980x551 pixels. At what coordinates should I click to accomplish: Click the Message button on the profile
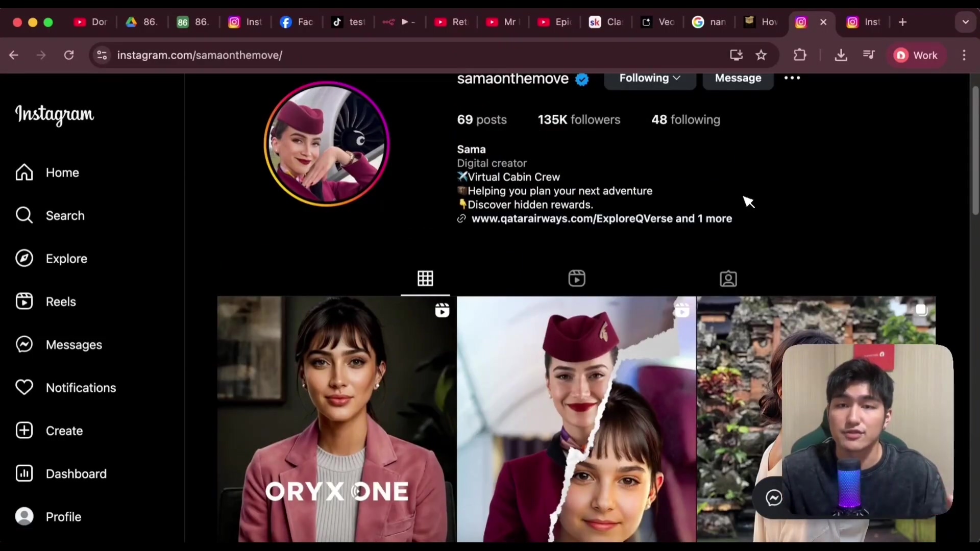tap(738, 79)
